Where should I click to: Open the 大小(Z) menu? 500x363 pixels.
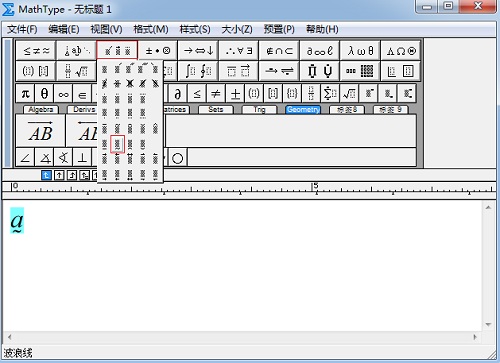coord(237,29)
